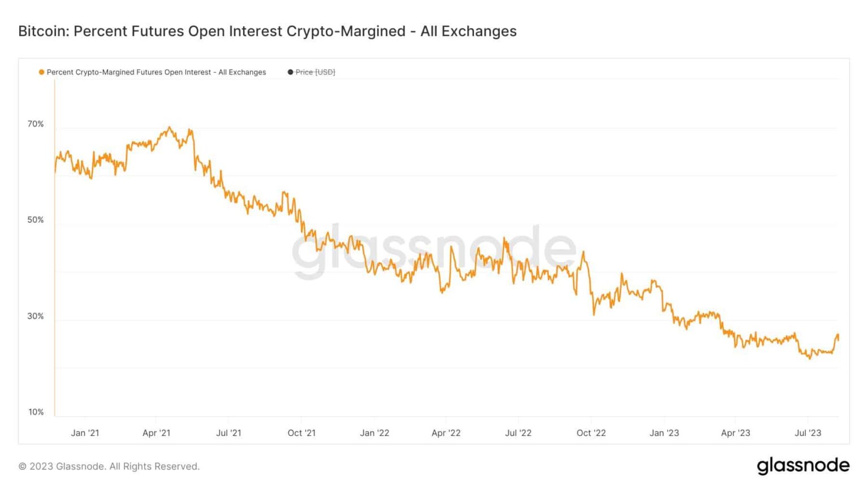Click the orange legend dot for Percent Crypto-Margined
This screenshot has width=868, height=488.
[41, 72]
